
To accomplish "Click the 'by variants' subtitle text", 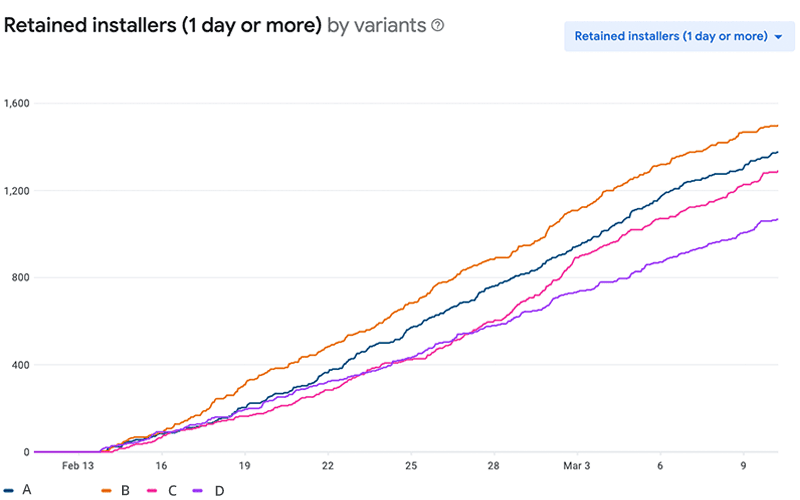I will coord(376,26).
